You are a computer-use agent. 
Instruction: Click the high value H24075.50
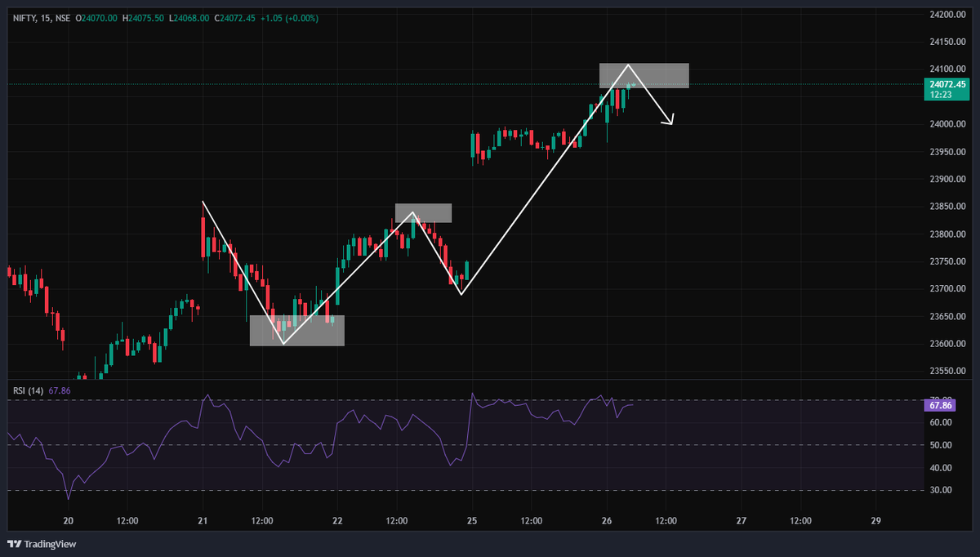click(x=145, y=17)
